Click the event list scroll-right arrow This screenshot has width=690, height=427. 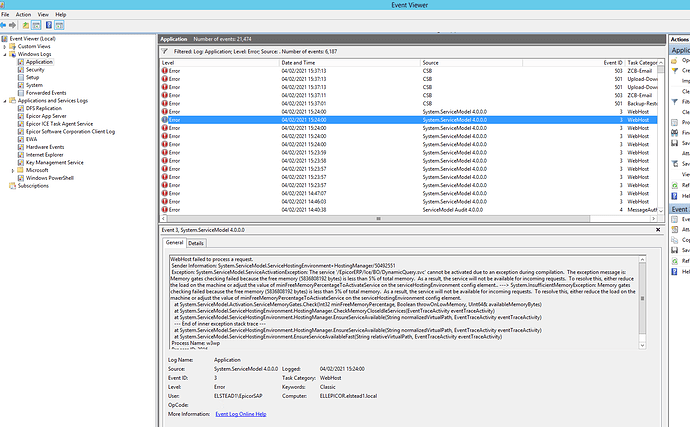click(653, 218)
